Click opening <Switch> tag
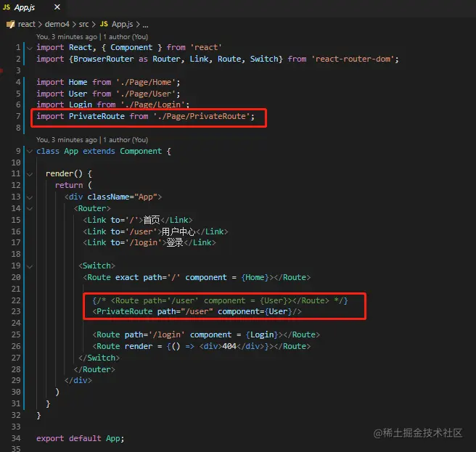The height and width of the screenshot is (452, 476). [x=97, y=266]
